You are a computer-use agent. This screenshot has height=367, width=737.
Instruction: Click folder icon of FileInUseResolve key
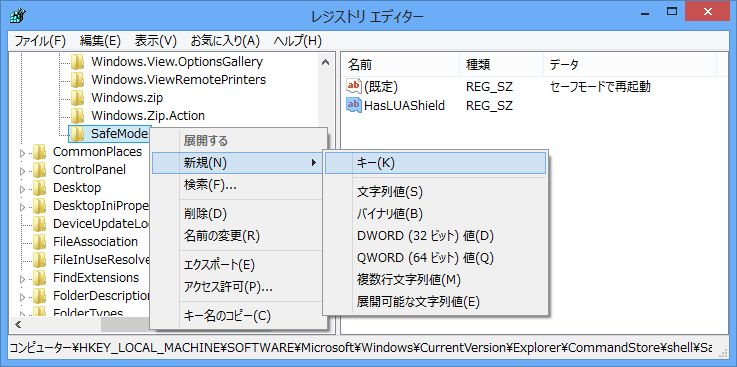pos(39,260)
